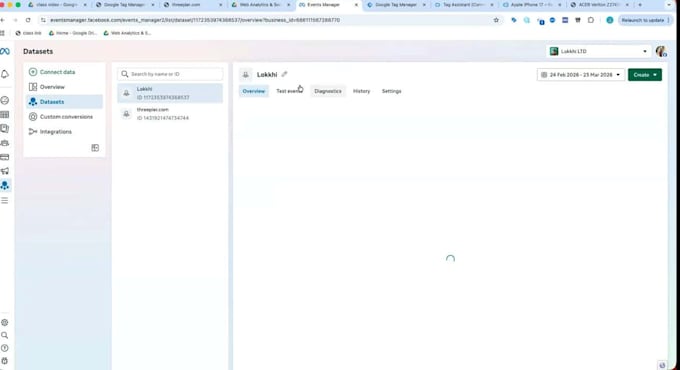Viewport: 680px width, 370px height.
Task: Click the search magnifier in left rail
Action: click(x=5, y=335)
